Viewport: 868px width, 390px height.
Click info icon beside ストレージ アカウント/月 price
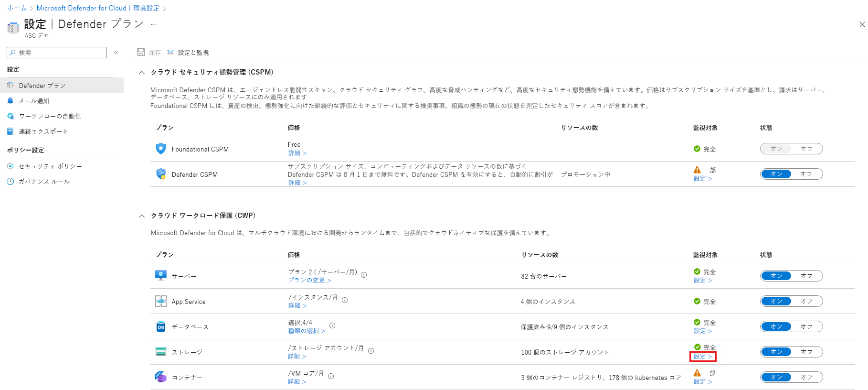371,351
